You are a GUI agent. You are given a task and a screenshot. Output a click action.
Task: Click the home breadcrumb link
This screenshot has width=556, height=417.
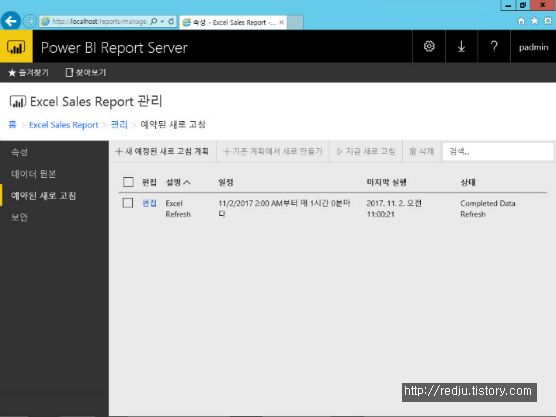click(x=12, y=124)
